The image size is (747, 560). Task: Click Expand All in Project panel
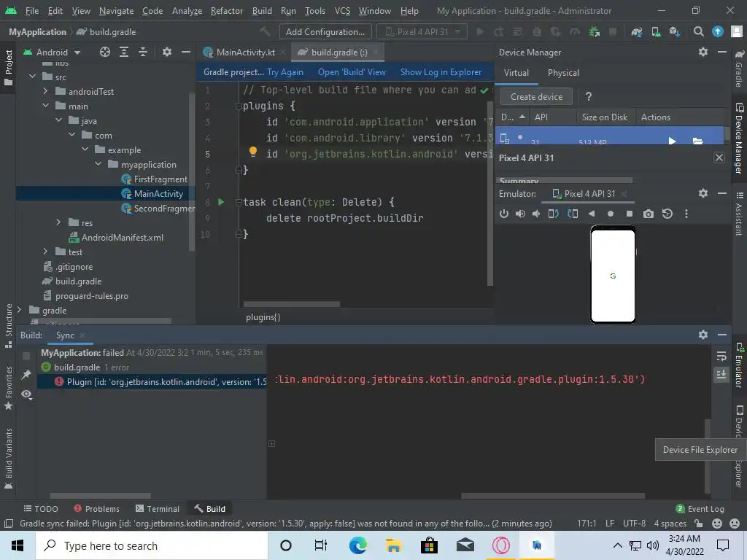coord(124,52)
